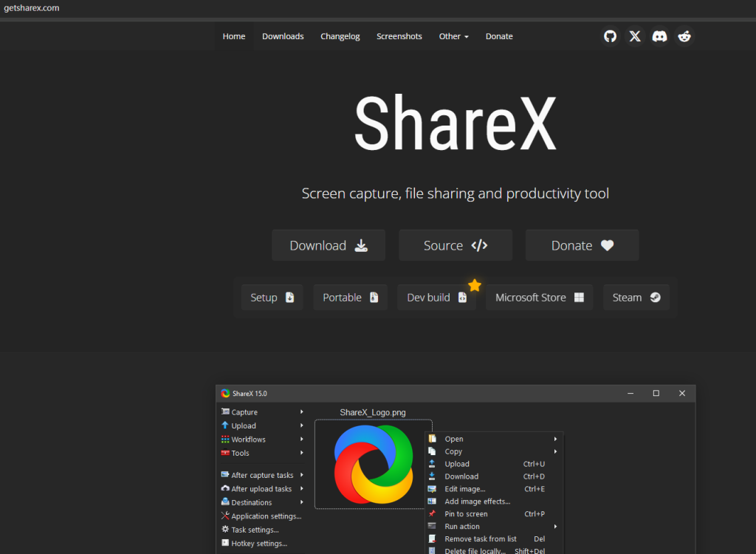Click the Portable download button
The width and height of the screenshot is (756, 554).
pyautogui.click(x=351, y=297)
